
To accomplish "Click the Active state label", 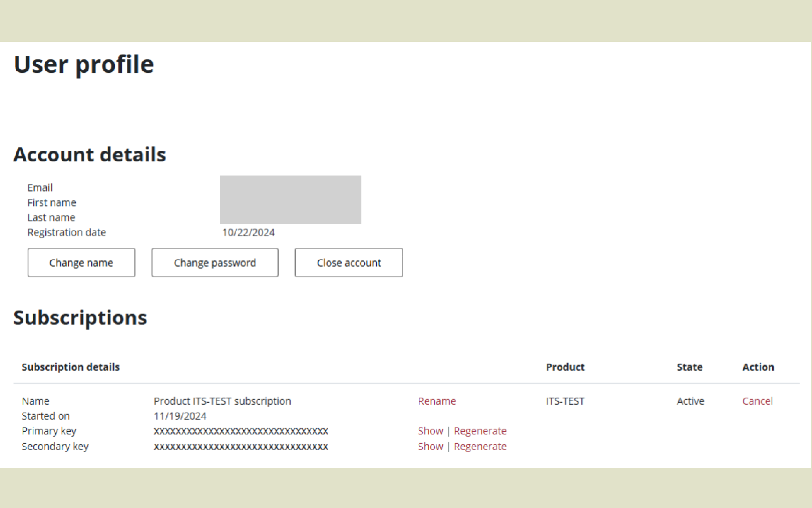I will tap(690, 401).
